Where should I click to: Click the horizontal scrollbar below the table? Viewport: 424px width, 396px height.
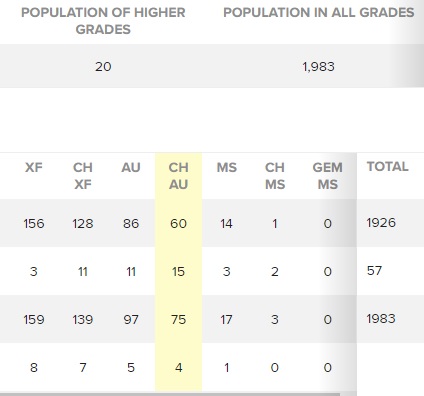(170, 394)
